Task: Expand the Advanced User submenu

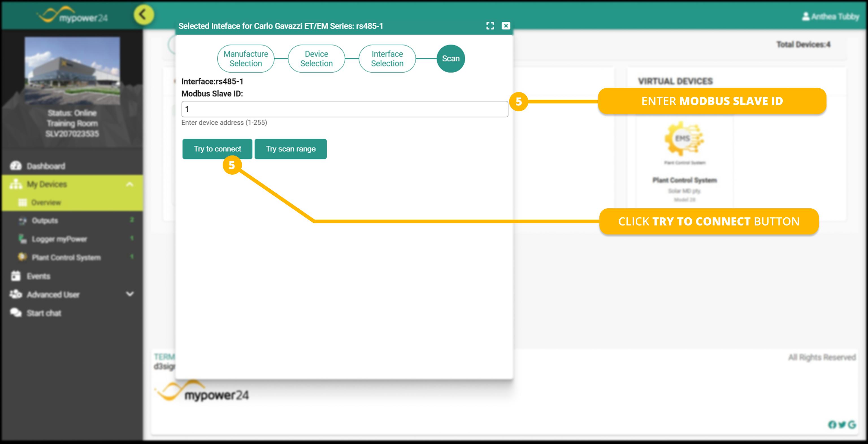Action: [x=130, y=294]
